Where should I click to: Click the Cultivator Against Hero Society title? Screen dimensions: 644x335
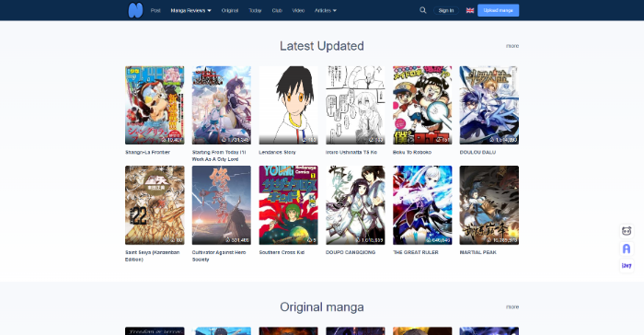pos(219,256)
